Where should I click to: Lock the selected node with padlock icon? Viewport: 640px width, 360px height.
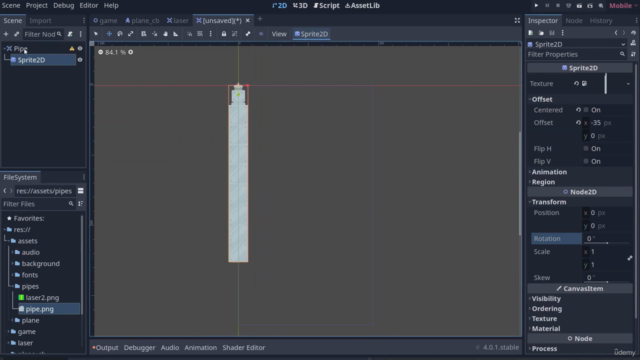coord(224,34)
